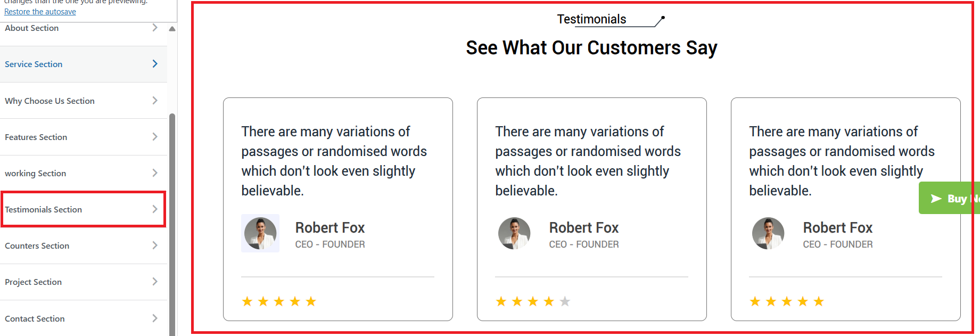The image size is (980, 336).
Task: Expand the working Section chevron
Action: pyautogui.click(x=155, y=173)
